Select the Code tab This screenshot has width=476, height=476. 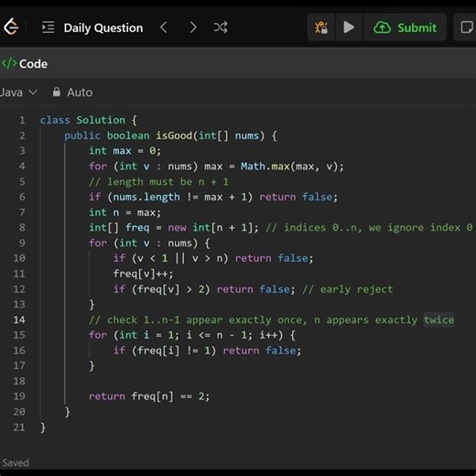[x=25, y=64]
